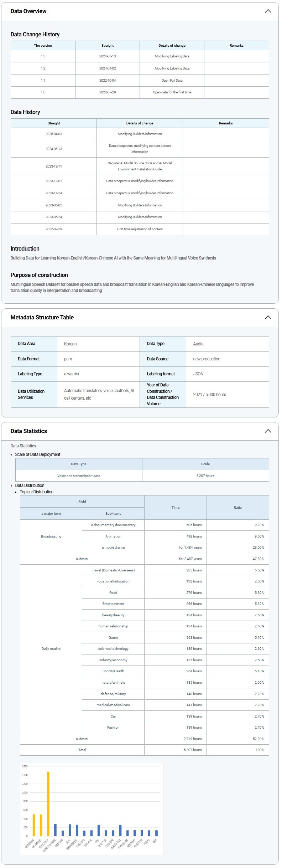Collapse the Metadata Structure Table chevron
This screenshot has height=868, width=282.
coord(268,318)
